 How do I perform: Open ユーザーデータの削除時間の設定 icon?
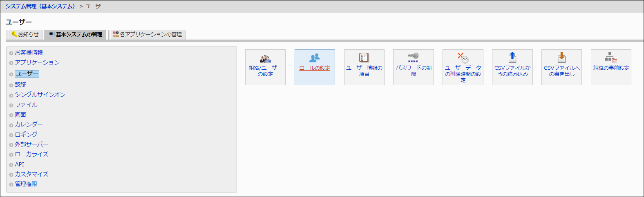click(x=463, y=58)
